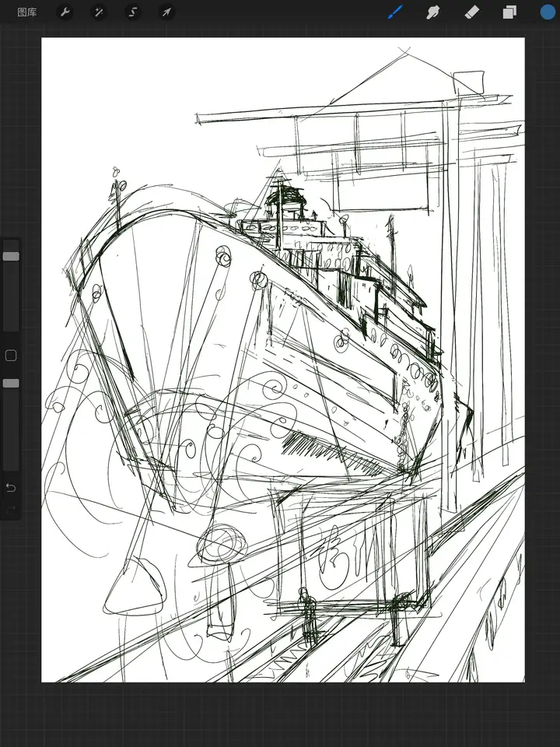
Task: Select the Brush tool
Action: 395,12
